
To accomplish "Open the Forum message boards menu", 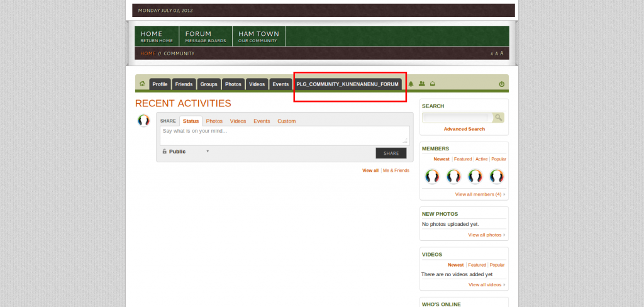I will click(205, 36).
